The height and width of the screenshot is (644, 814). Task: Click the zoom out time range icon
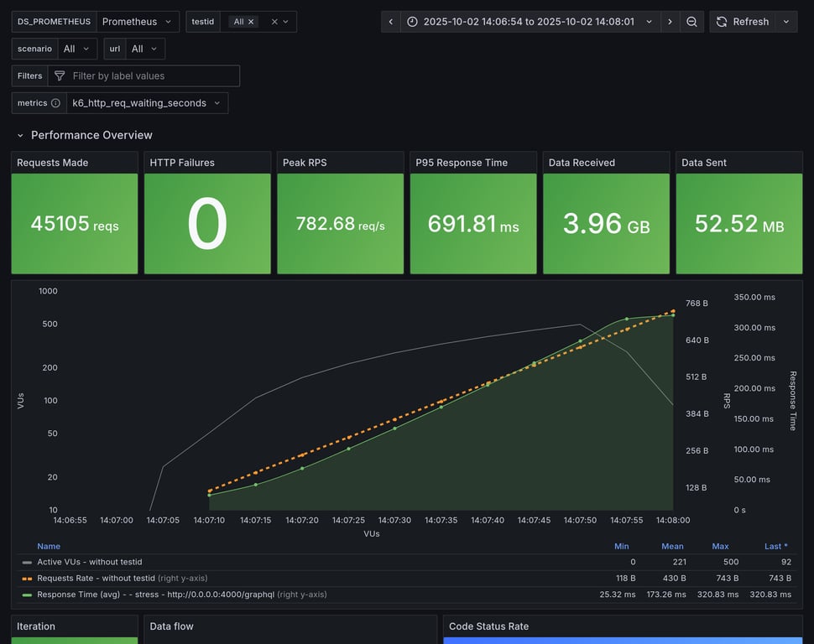[x=691, y=22]
